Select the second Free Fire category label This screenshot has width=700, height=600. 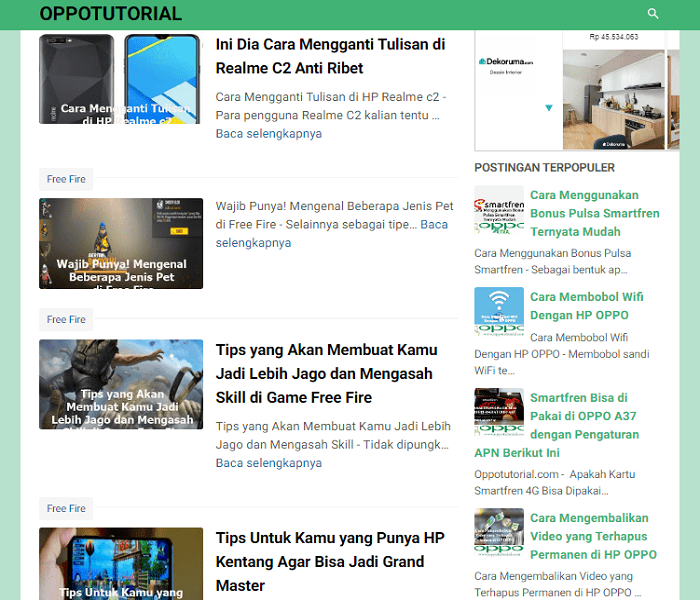66,319
